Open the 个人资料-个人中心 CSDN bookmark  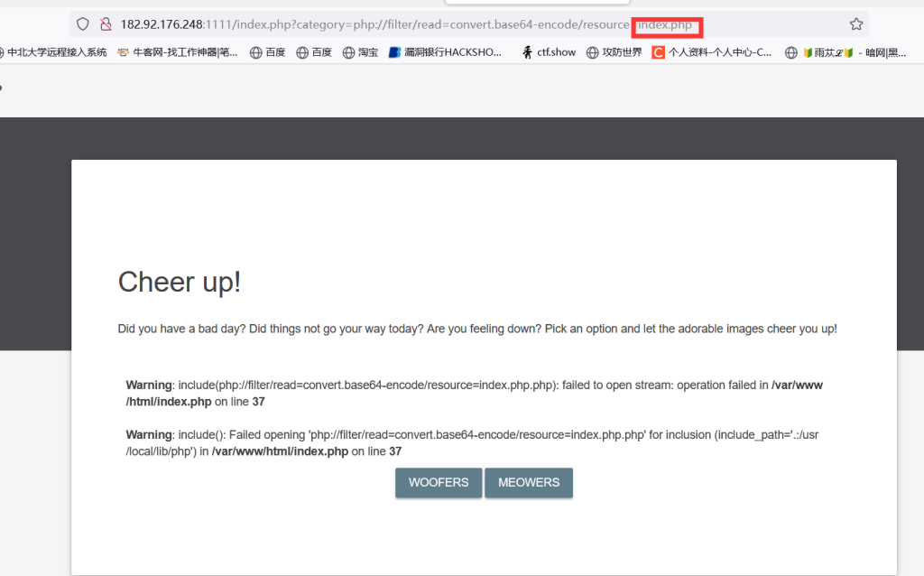pos(712,52)
